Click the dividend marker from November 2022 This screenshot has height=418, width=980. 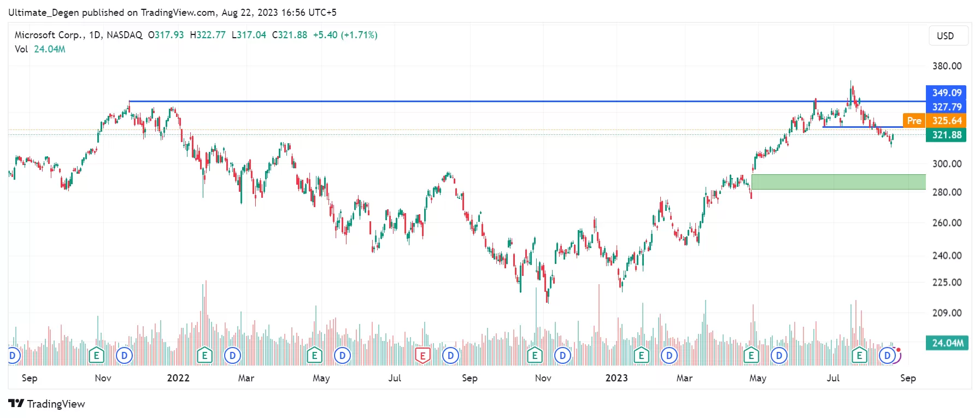[x=562, y=356]
